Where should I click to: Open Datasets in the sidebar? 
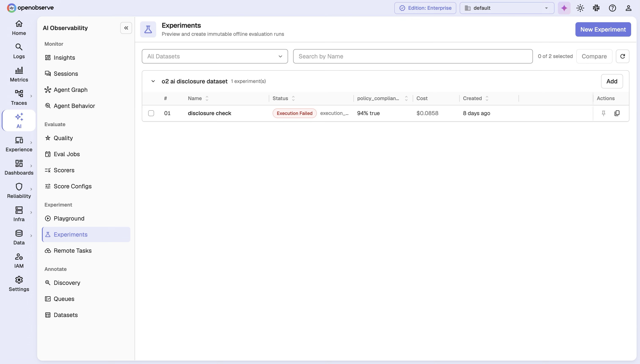(86, 315)
